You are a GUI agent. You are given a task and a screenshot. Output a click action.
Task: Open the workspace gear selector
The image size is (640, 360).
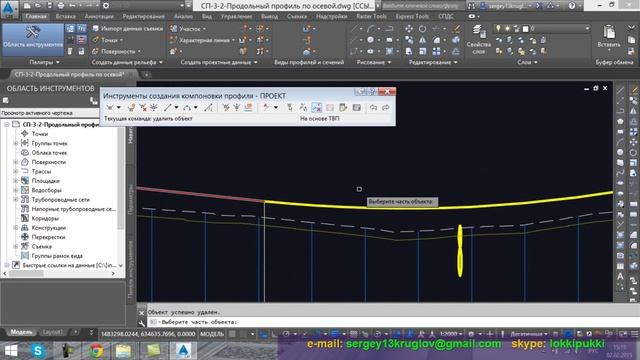[106, 6]
